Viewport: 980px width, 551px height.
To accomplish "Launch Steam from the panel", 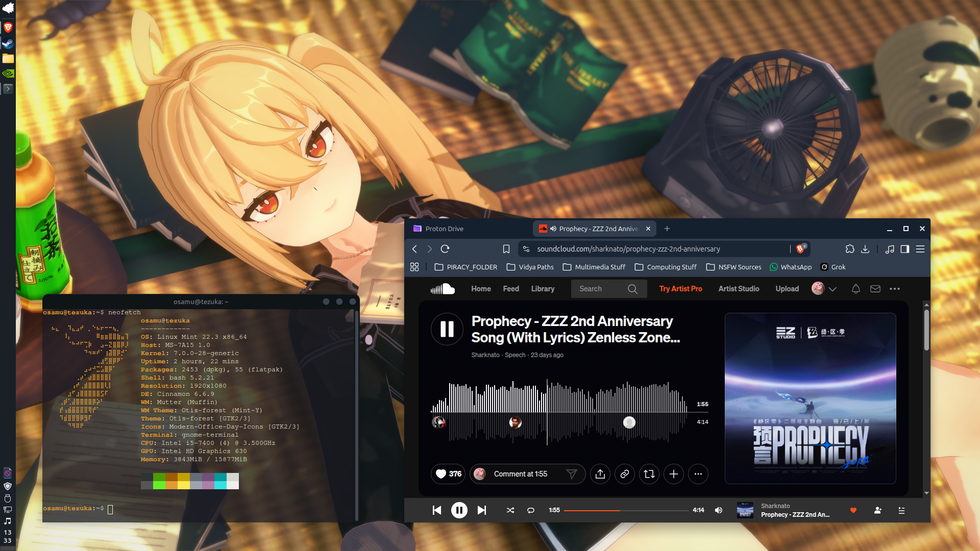I will click(8, 43).
